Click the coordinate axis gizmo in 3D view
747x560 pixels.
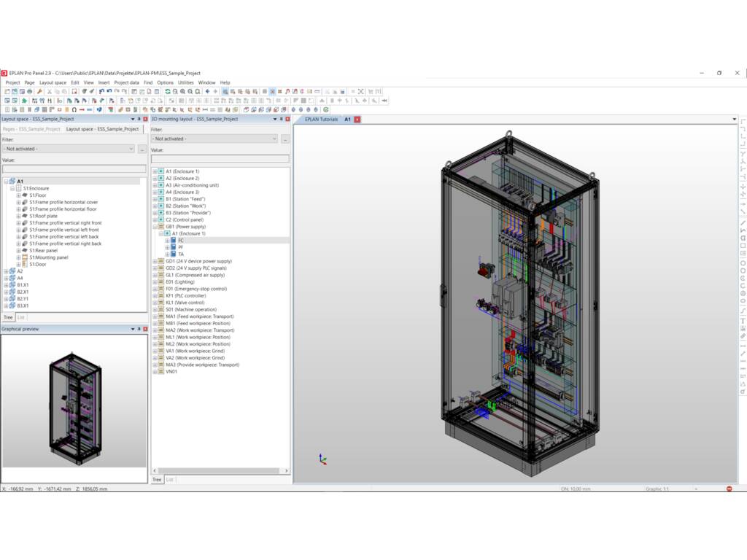(x=322, y=459)
